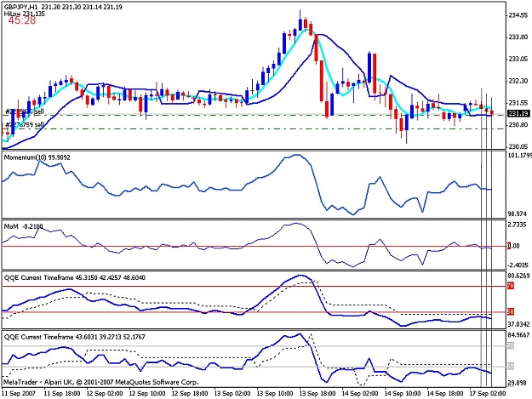This screenshot has width=532, height=399.
Task: Click the 84.9667 lower QQE scale value
Action: [518, 335]
